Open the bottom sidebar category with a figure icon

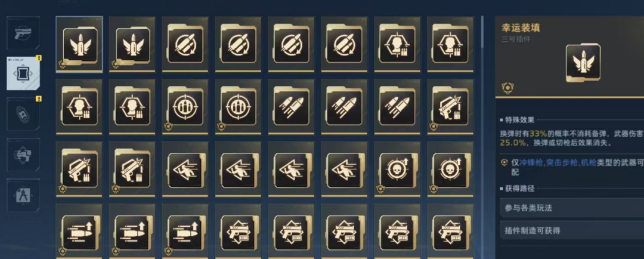click(x=23, y=195)
